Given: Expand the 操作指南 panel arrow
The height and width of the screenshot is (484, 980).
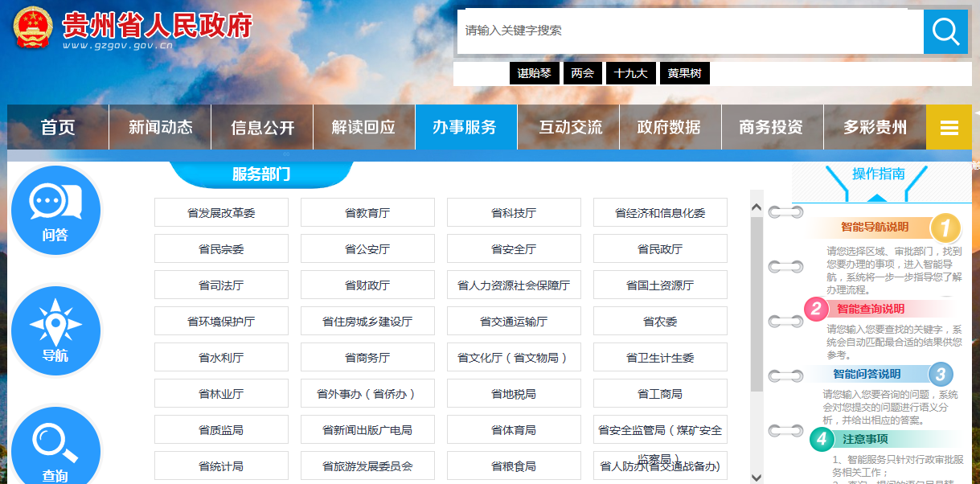Looking at the screenshot, I should pyautogui.click(x=877, y=197).
